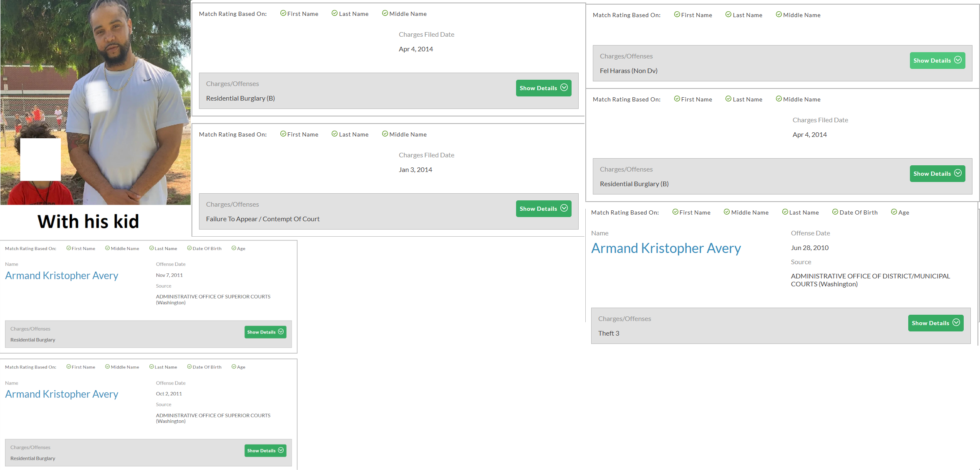Viewport: 980px width, 470px height.
Task: Expand Show Details for Failure To Appear charge
Action: pos(543,209)
